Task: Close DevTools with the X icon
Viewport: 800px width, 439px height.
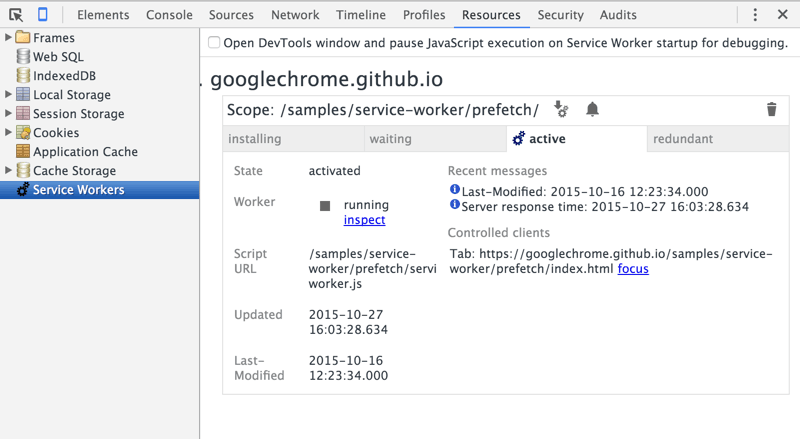Action: coord(783,14)
